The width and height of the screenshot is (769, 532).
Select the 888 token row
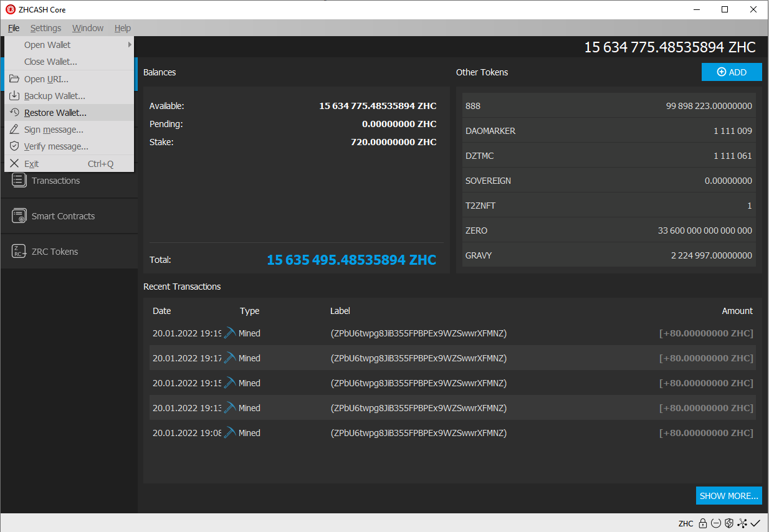click(609, 106)
